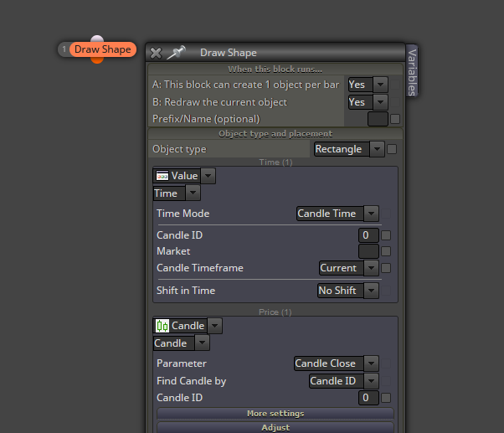
Task: Open the Time sub-type dropdown
Action: point(177,193)
